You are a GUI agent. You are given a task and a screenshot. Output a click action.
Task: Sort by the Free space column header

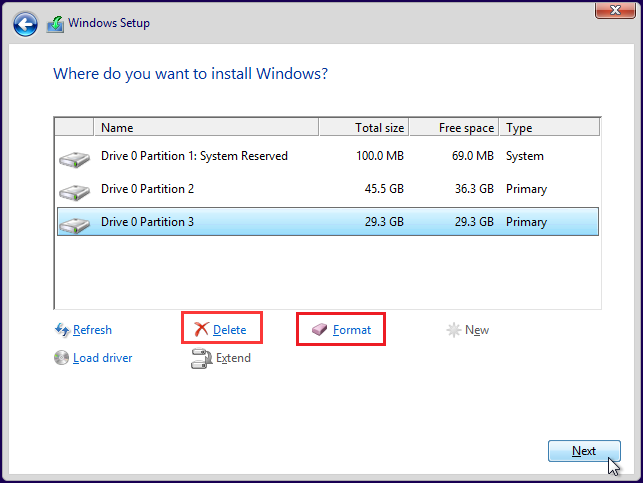point(454,128)
